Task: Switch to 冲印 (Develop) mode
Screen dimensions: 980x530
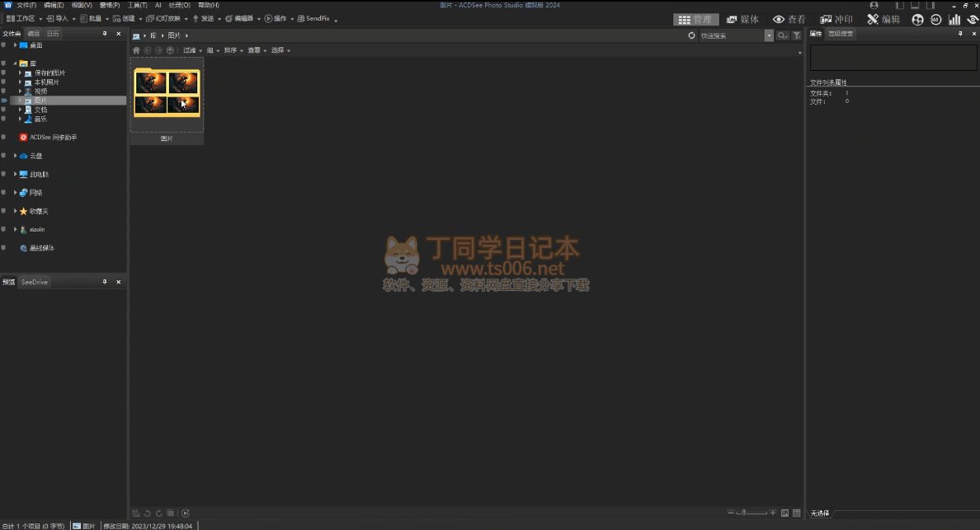Action: pos(836,19)
